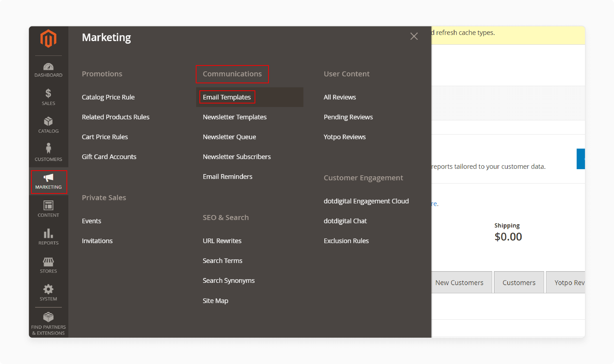Open Email Reminders
Image resolution: width=614 pixels, height=364 pixels.
228,177
